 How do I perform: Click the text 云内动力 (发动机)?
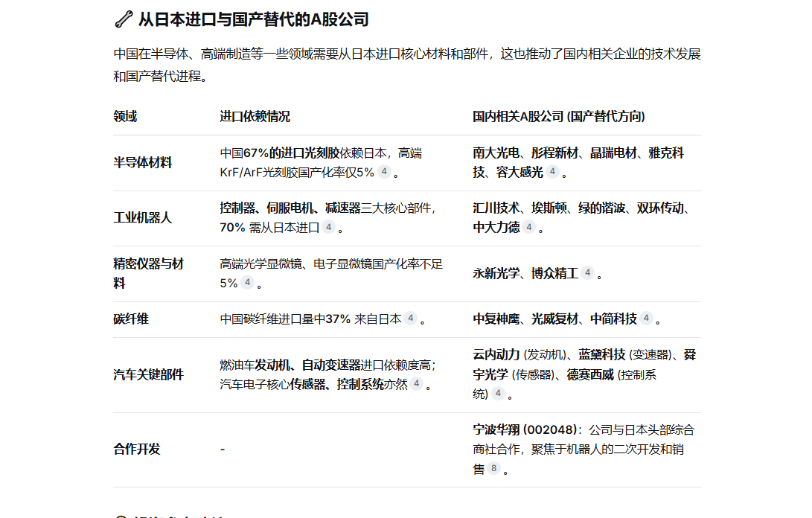click(x=520, y=355)
